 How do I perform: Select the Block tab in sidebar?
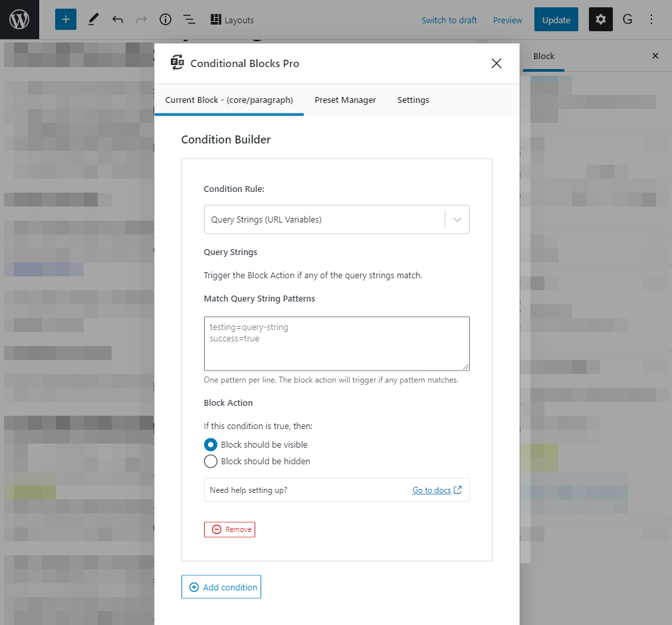coord(544,56)
